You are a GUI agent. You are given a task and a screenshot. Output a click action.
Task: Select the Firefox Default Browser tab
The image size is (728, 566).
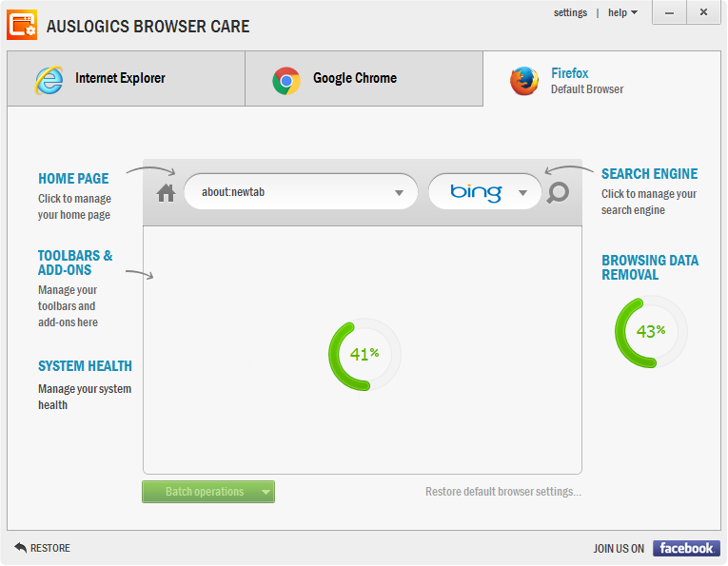point(601,79)
